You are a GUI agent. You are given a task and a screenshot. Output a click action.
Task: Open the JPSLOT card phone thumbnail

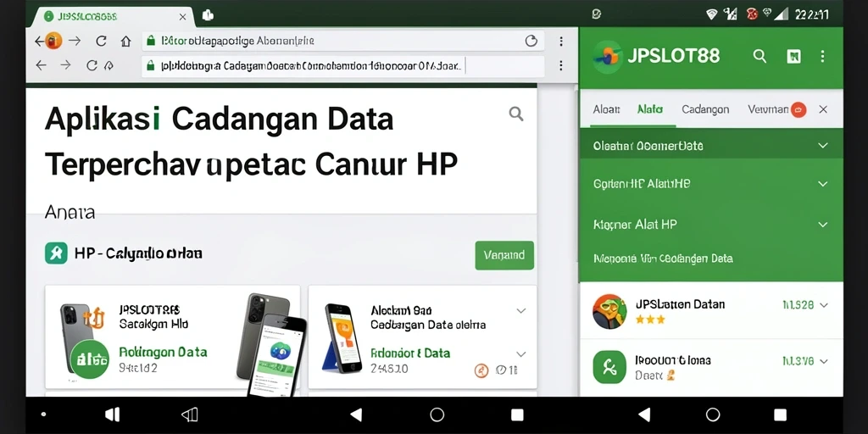tap(75, 337)
